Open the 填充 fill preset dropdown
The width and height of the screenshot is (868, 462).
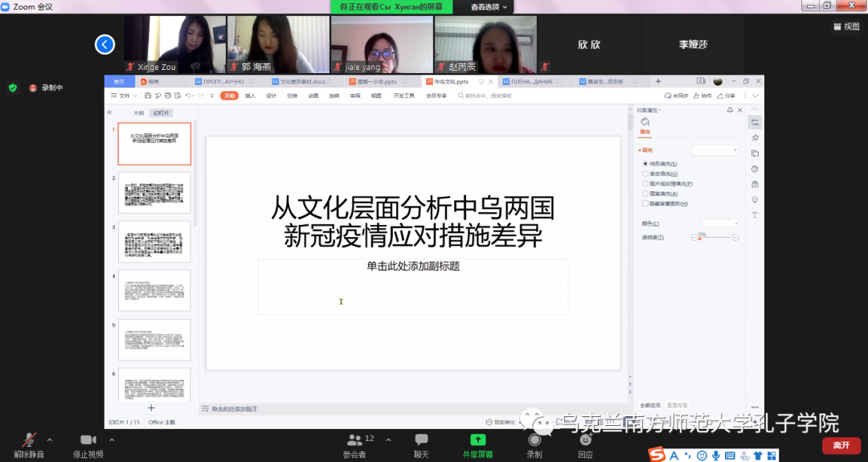[715, 150]
